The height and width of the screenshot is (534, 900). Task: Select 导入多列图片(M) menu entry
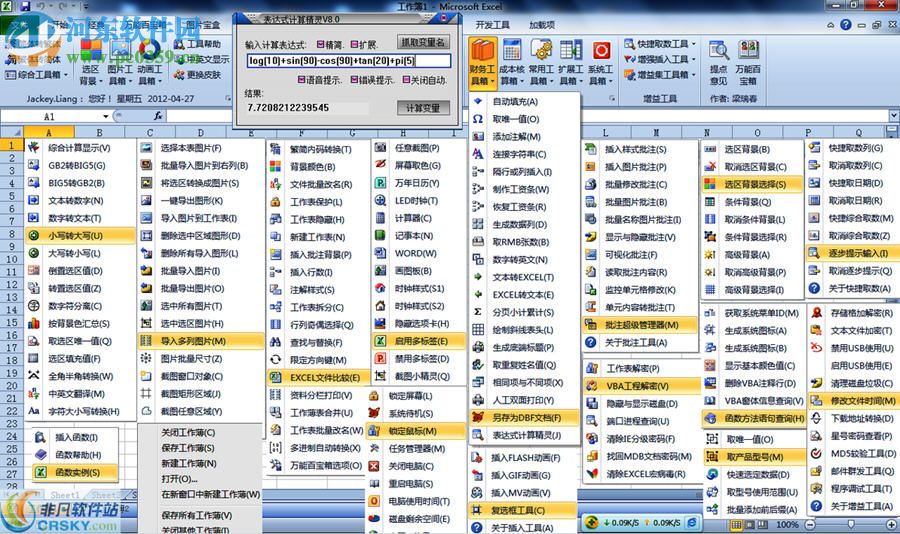(x=201, y=341)
